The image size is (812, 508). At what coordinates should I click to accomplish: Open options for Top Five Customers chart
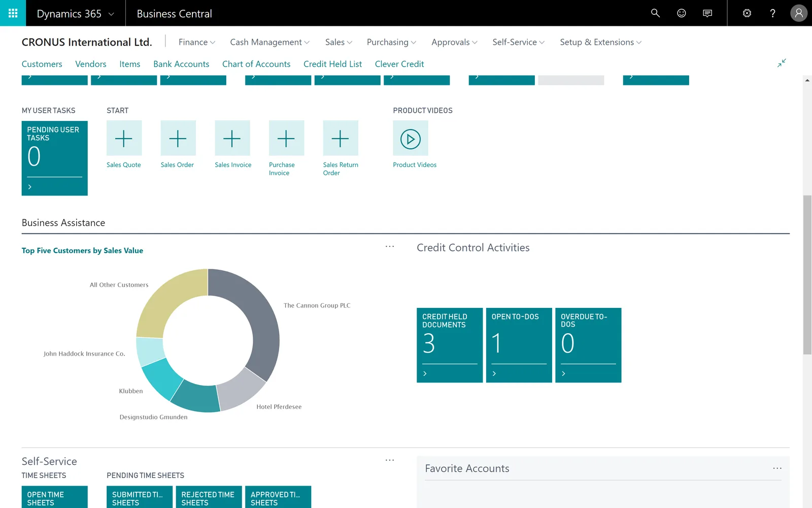point(390,246)
